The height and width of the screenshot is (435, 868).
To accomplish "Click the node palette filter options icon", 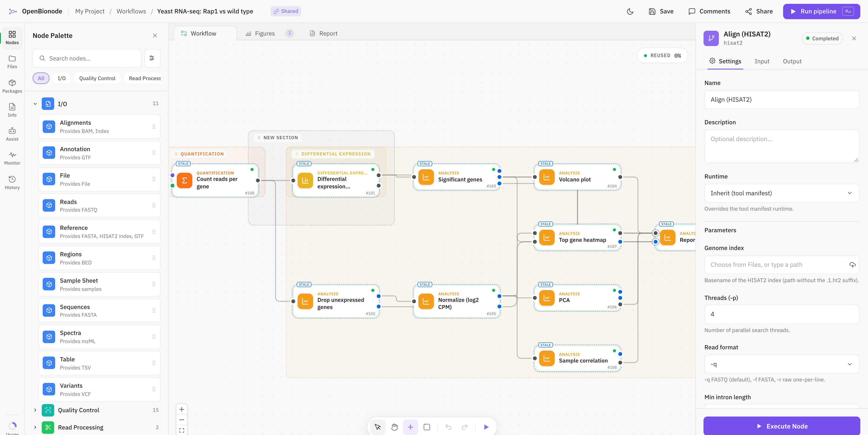I will click(152, 58).
